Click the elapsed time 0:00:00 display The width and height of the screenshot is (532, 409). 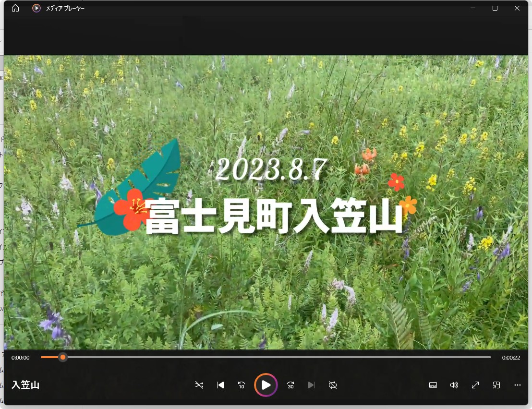(x=20, y=357)
